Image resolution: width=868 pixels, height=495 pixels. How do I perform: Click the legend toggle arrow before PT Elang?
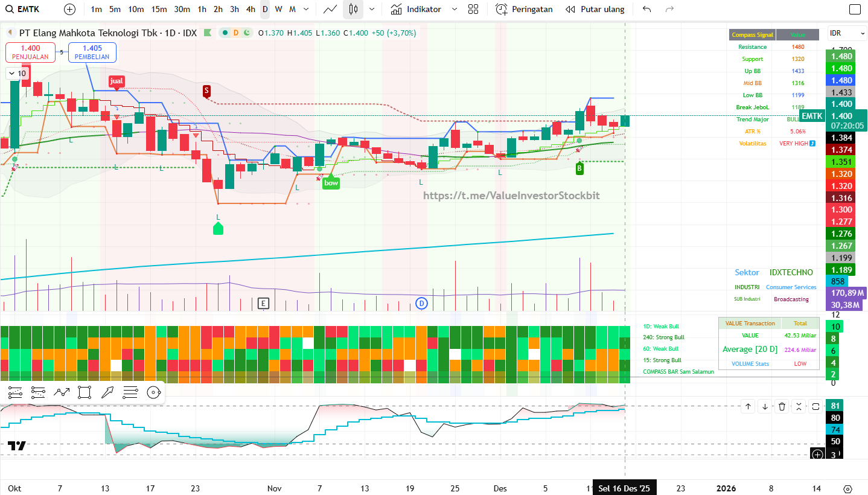[10, 33]
